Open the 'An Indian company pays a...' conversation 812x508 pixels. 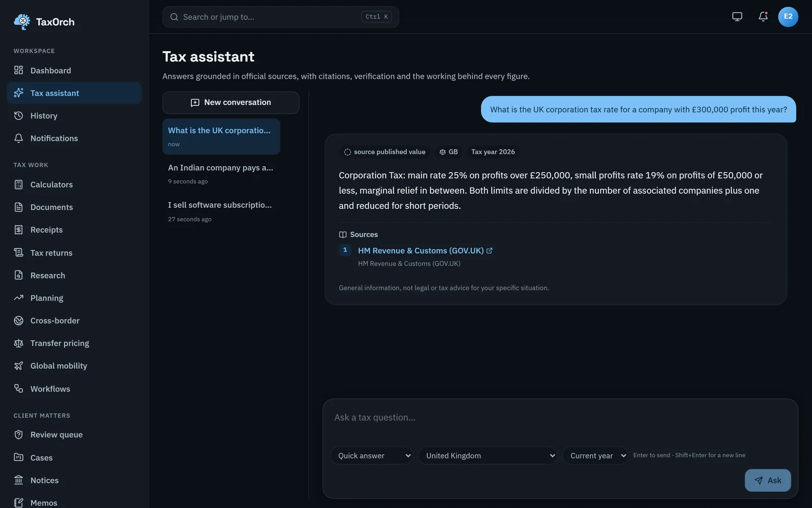(221, 174)
